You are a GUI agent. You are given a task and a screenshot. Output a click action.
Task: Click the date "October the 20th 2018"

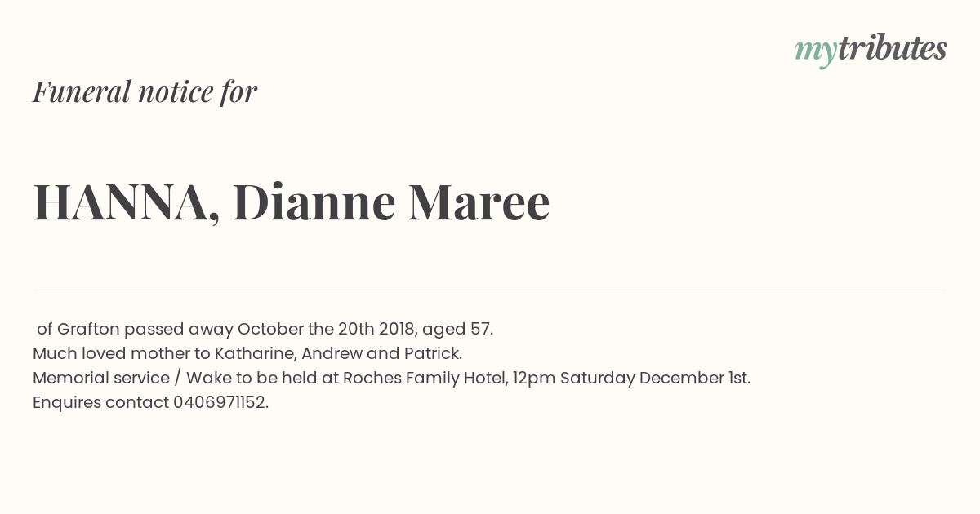327,329
